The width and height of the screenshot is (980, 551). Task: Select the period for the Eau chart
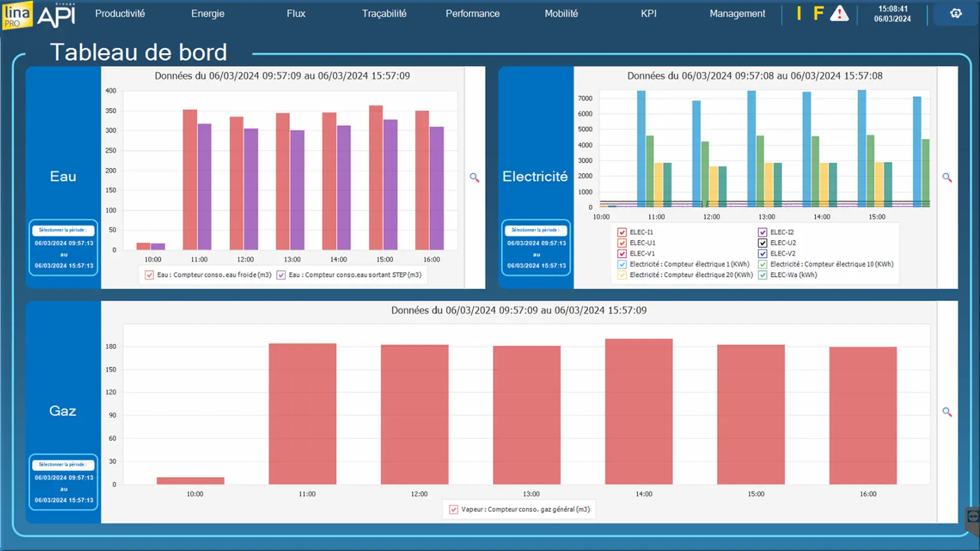(63, 230)
